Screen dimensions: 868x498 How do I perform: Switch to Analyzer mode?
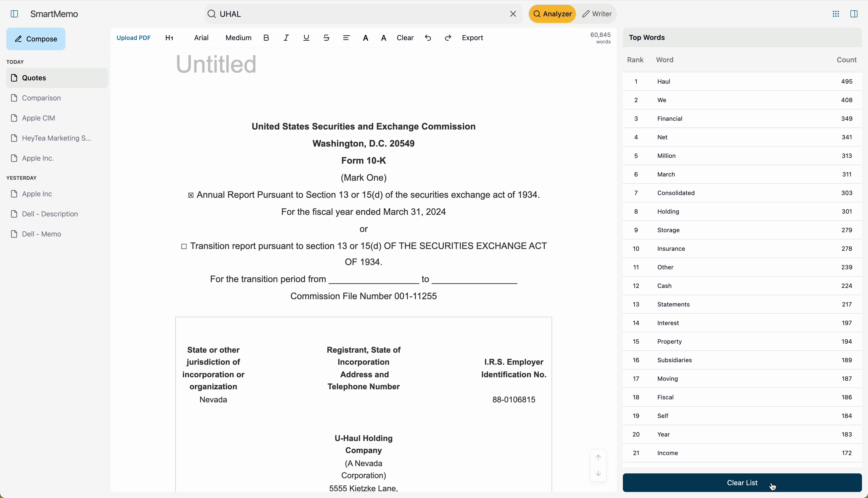552,14
